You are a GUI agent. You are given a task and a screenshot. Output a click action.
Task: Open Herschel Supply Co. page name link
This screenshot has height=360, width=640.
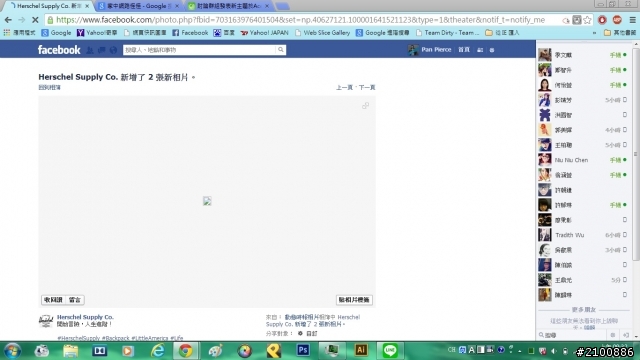tap(85, 317)
